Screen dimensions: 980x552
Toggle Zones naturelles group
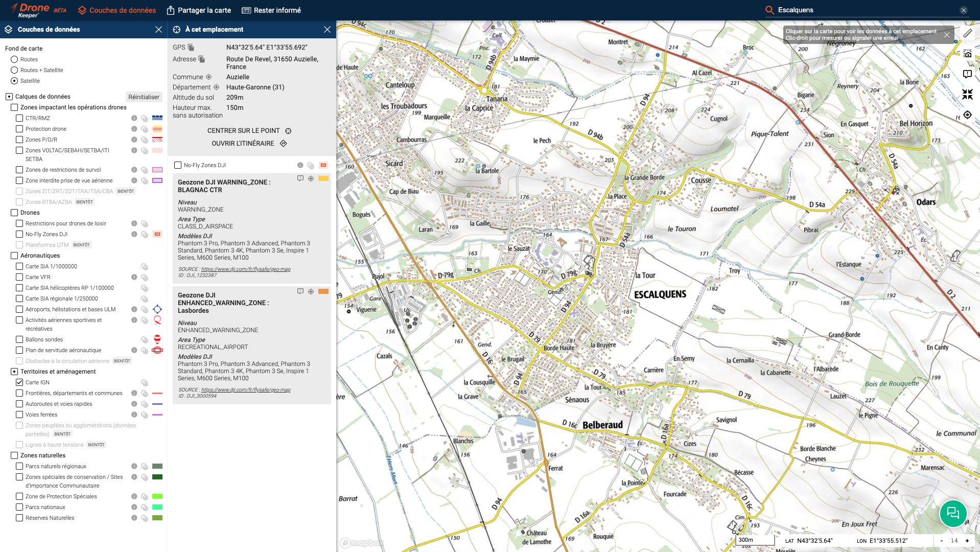(14, 455)
